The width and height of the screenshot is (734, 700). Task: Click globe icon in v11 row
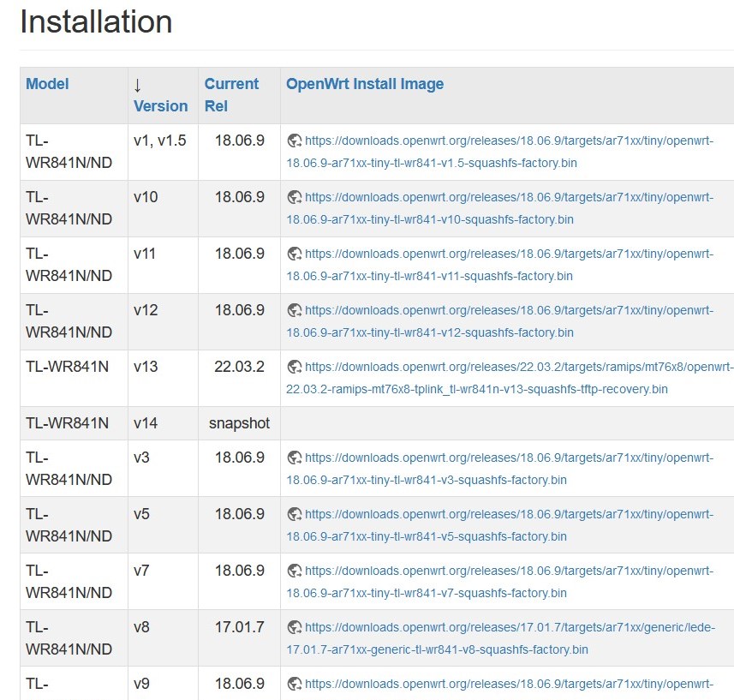click(294, 254)
